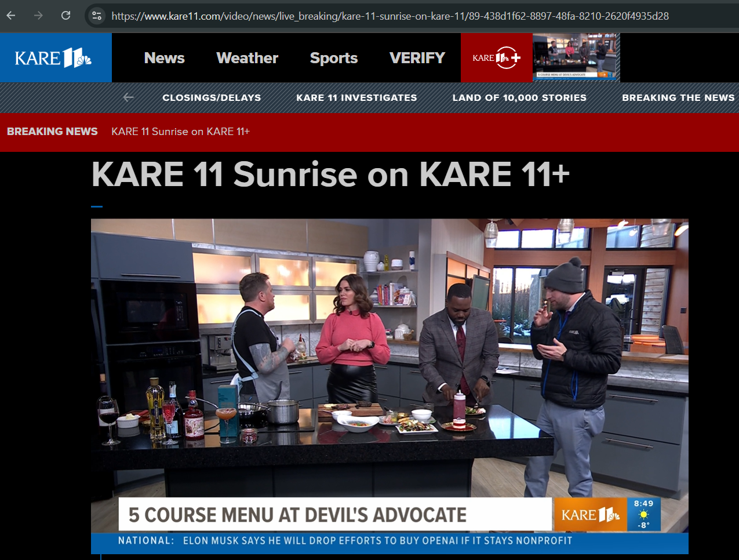This screenshot has height=560, width=739.
Task: Open the News menu
Action: point(164,58)
